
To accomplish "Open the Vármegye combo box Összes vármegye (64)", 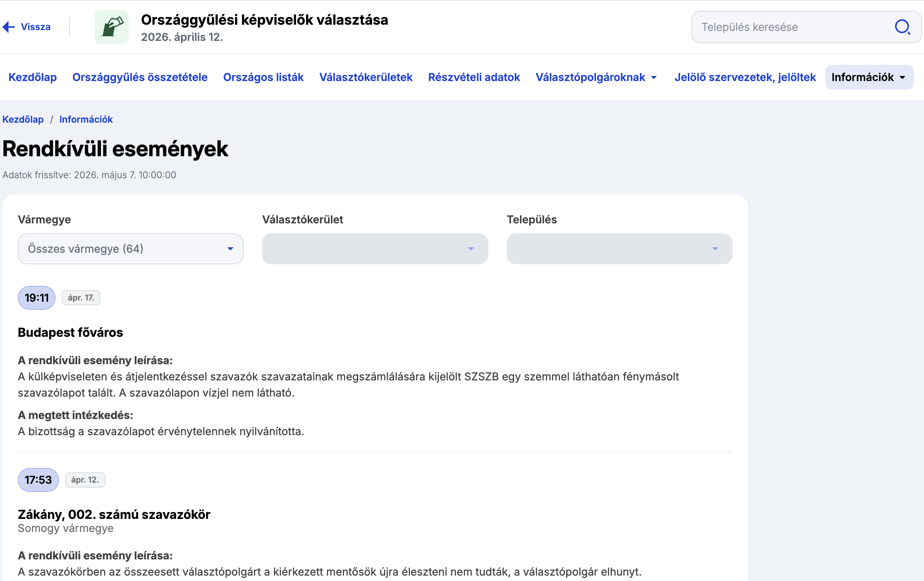I will 130,249.
